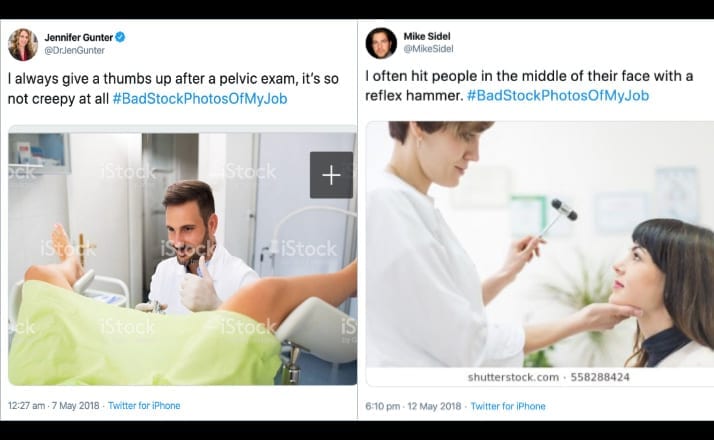Screen dimensions: 714x440
Task: Click the Mike Sidel display name
Action: [427, 36]
